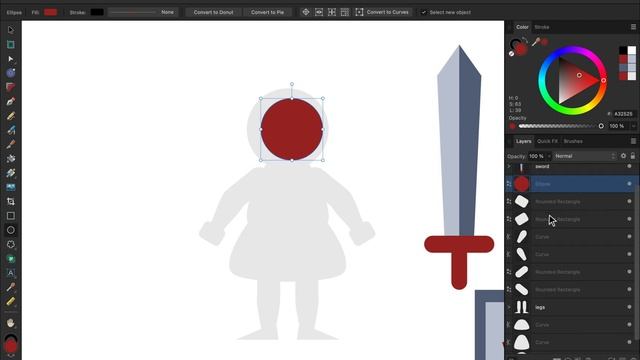The width and height of the screenshot is (640, 360).
Task: Switch to the Quick FX tab
Action: click(x=547, y=141)
